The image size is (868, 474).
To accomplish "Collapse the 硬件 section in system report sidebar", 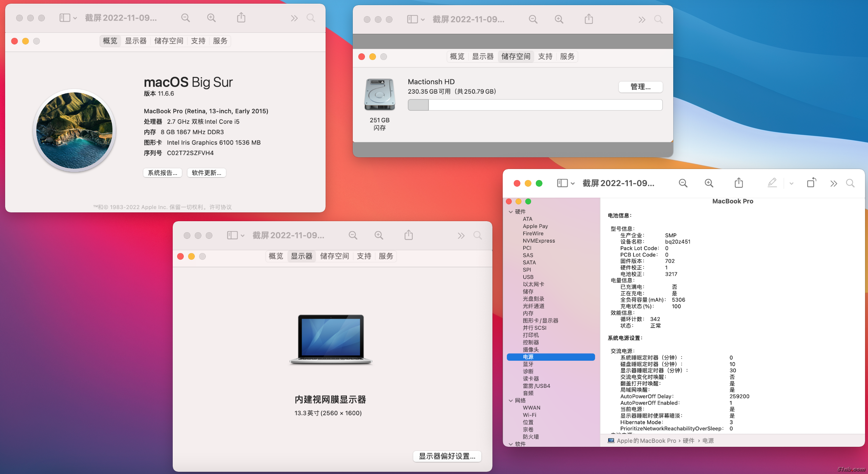I will point(511,212).
